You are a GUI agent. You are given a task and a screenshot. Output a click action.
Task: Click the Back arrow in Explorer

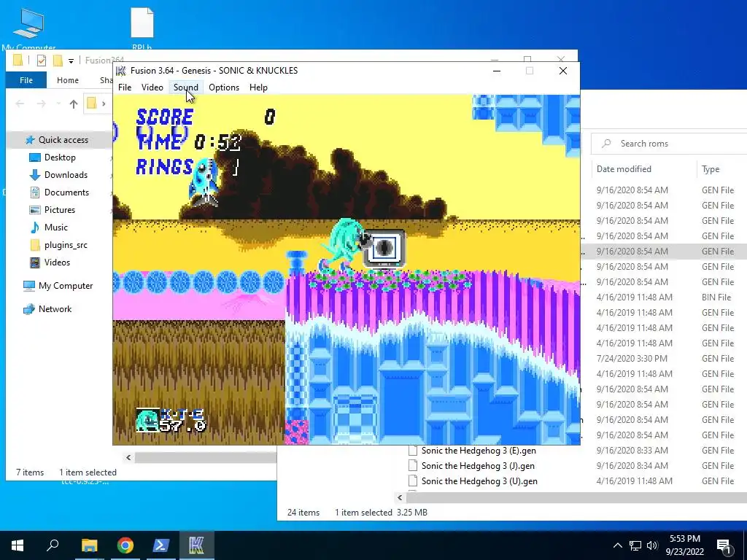[x=20, y=104]
